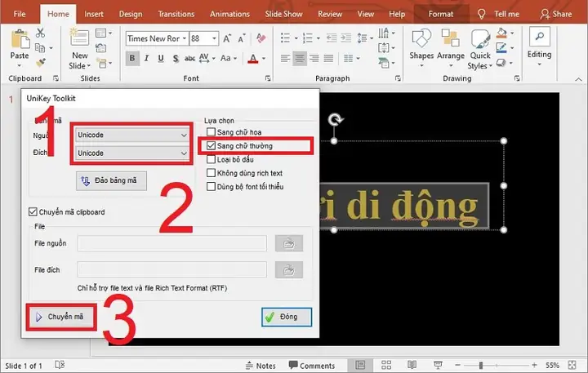The width and height of the screenshot is (588, 373).
Task: Toggle Chuyển mã clipboard checkbox
Action: [x=33, y=212]
